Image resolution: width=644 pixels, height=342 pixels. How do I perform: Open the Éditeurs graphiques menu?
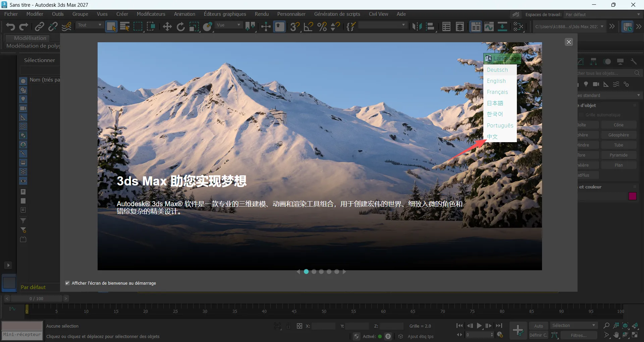tap(225, 14)
